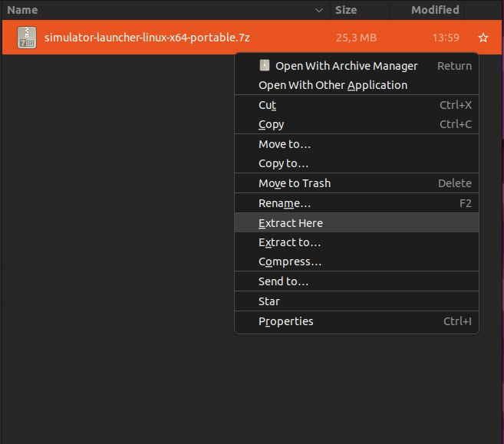
Task: Sort files by Modified column
Action: pos(434,11)
